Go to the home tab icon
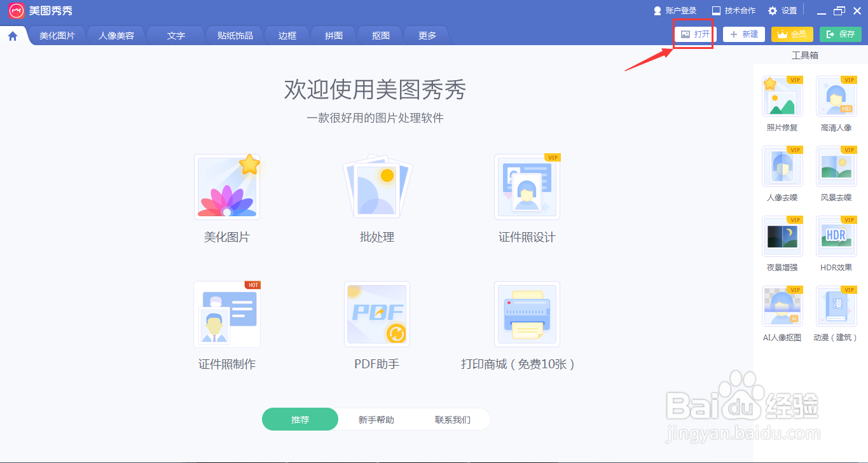Image resolution: width=868 pixels, height=463 pixels. click(x=13, y=36)
